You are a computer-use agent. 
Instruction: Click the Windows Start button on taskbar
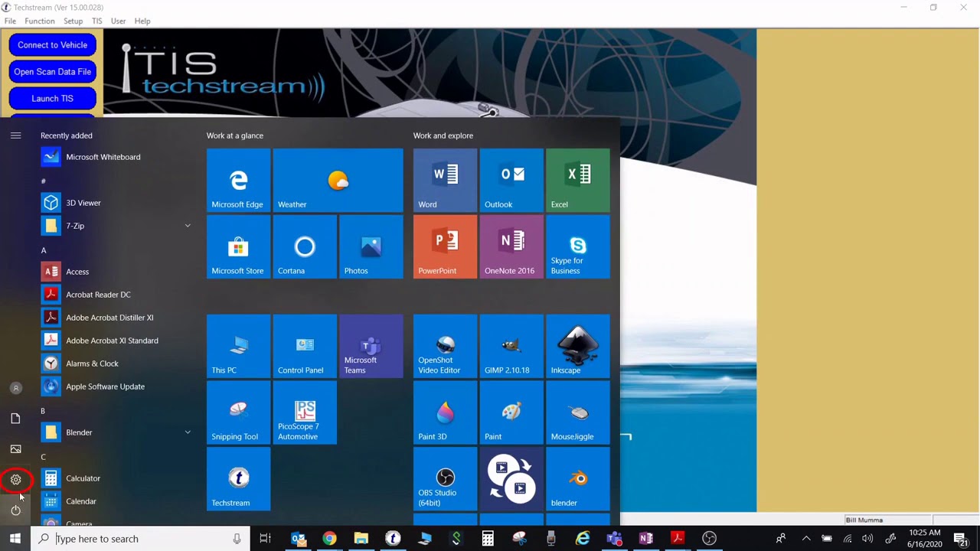click(x=15, y=539)
